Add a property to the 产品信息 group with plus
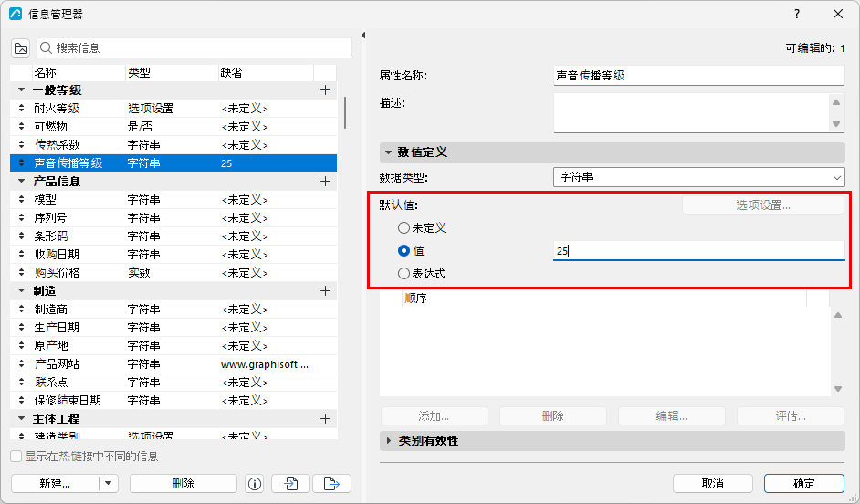The image size is (860, 504). [325, 181]
